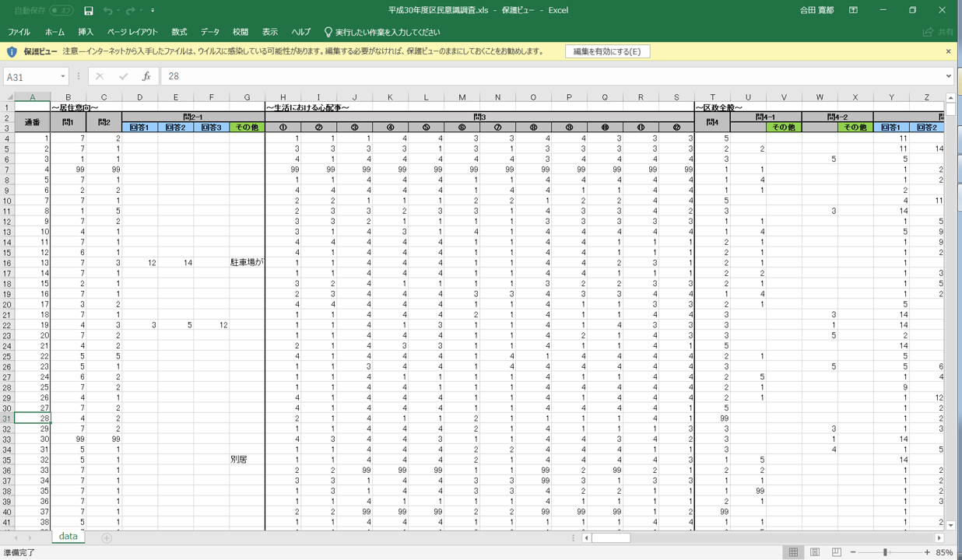962x560 pixels.
Task: Open Customize Quick Access Toolbar dropdown
Action: pos(153,10)
